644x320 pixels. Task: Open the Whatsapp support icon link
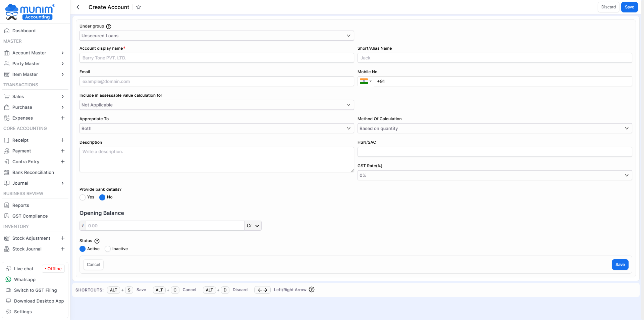8,279
